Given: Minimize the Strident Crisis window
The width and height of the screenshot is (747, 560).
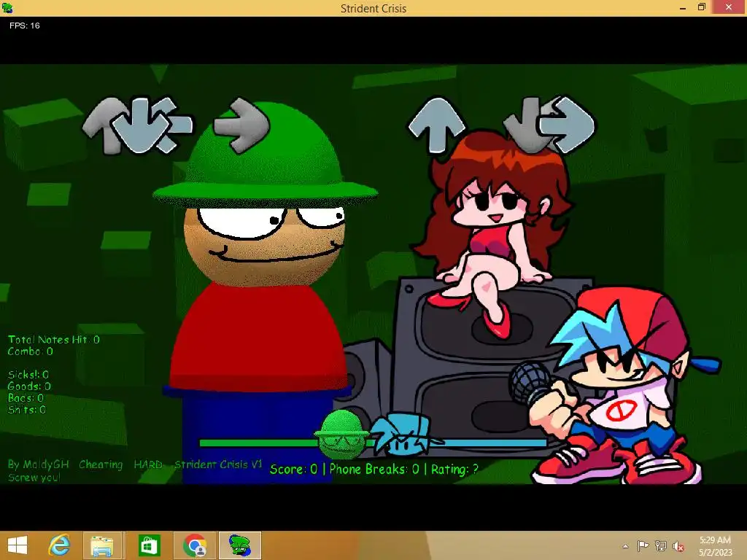Looking at the screenshot, I should [x=683, y=7].
